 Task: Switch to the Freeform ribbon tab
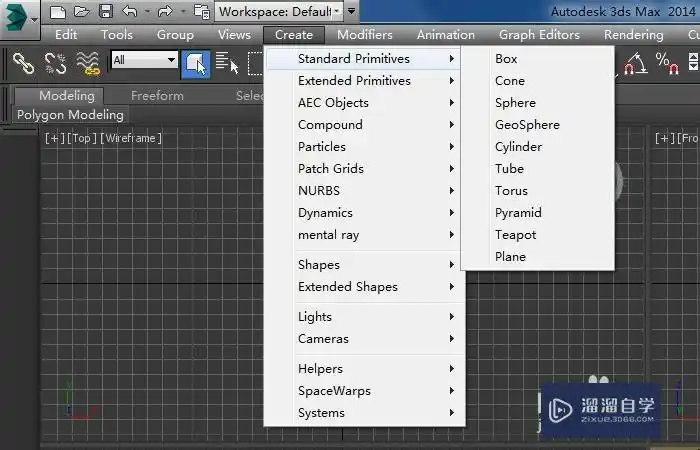pyautogui.click(x=157, y=96)
